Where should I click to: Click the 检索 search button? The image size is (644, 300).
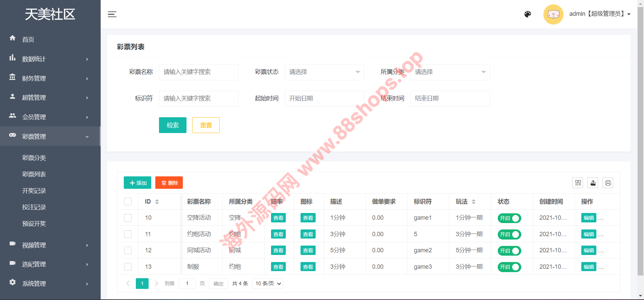pyautogui.click(x=172, y=125)
